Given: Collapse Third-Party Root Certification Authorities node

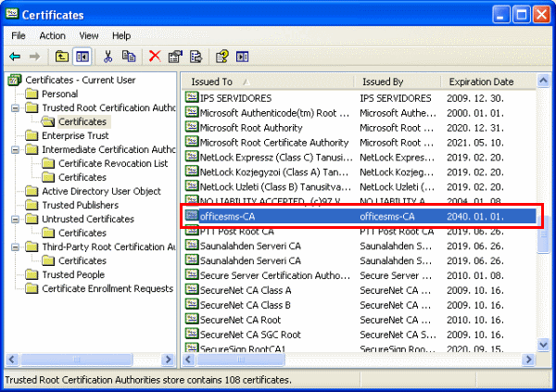Looking at the screenshot, I should pyautogui.click(x=15, y=247).
